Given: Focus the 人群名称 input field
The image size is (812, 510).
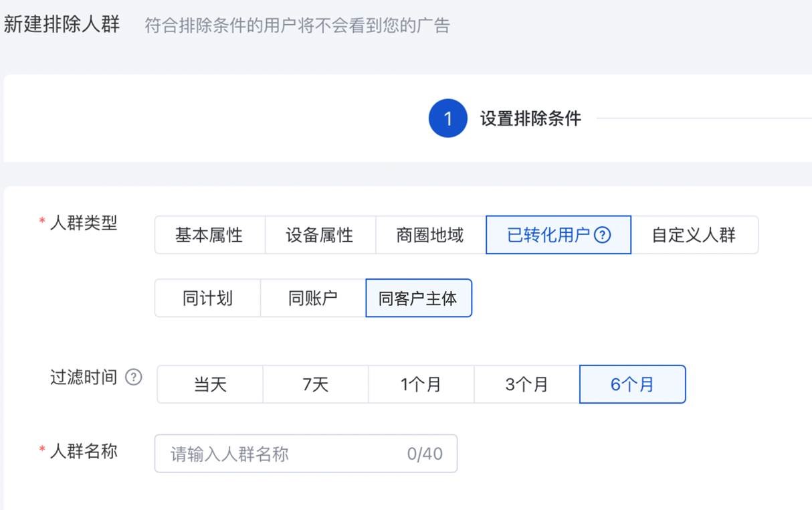Looking at the screenshot, I should [x=281, y=454].
